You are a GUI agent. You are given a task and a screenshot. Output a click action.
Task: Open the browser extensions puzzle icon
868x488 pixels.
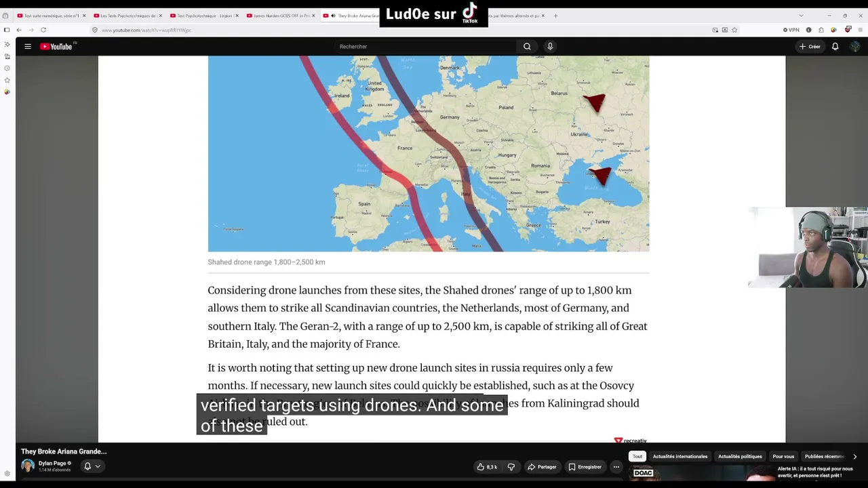click(x=821, y=30)
